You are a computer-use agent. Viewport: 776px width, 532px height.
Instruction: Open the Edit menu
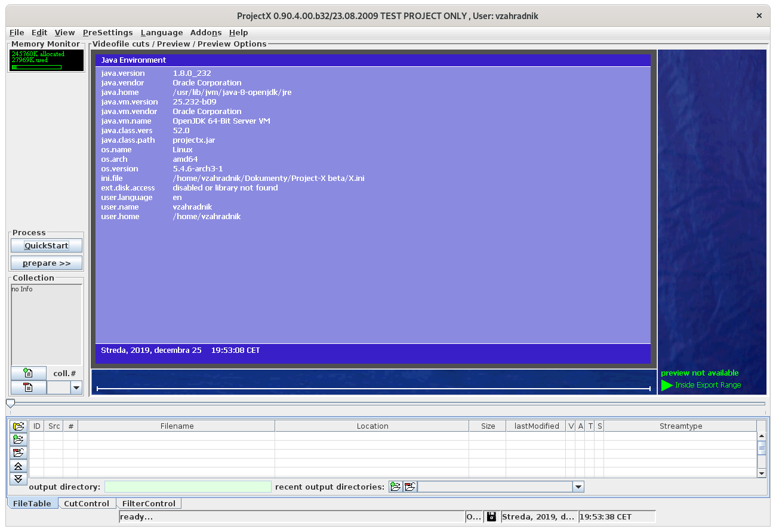39,32
